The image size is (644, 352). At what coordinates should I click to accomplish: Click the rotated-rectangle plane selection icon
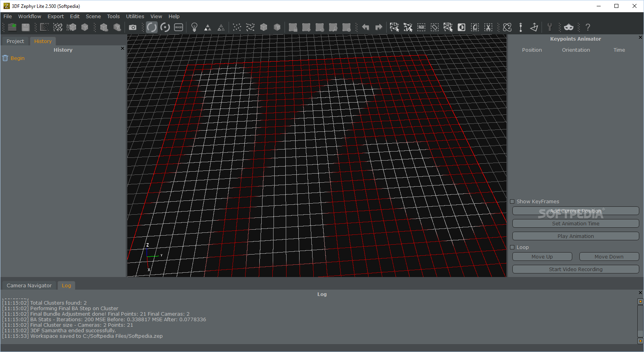tap(435, 27)
